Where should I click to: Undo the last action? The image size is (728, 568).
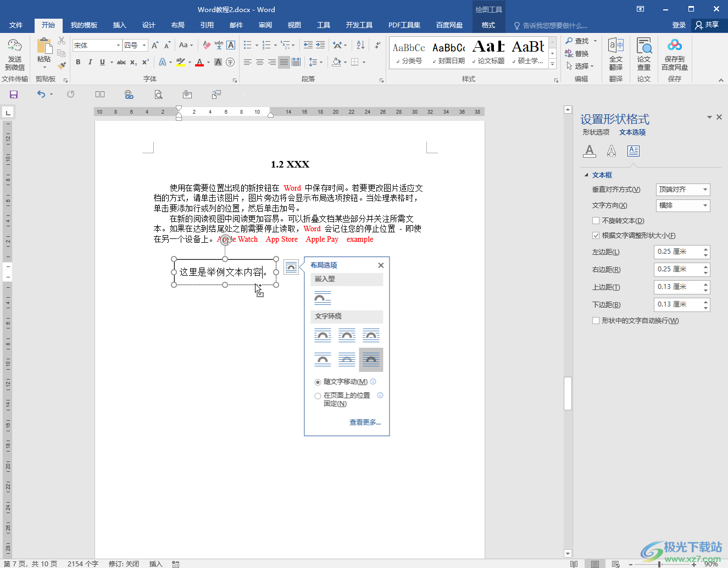pos(41,94)
